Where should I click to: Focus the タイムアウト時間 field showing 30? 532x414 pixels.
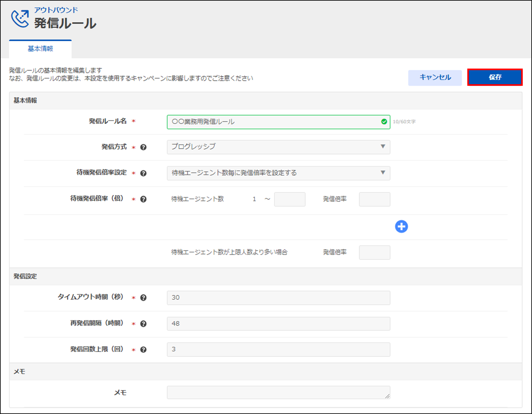click(x=278, y=298)
